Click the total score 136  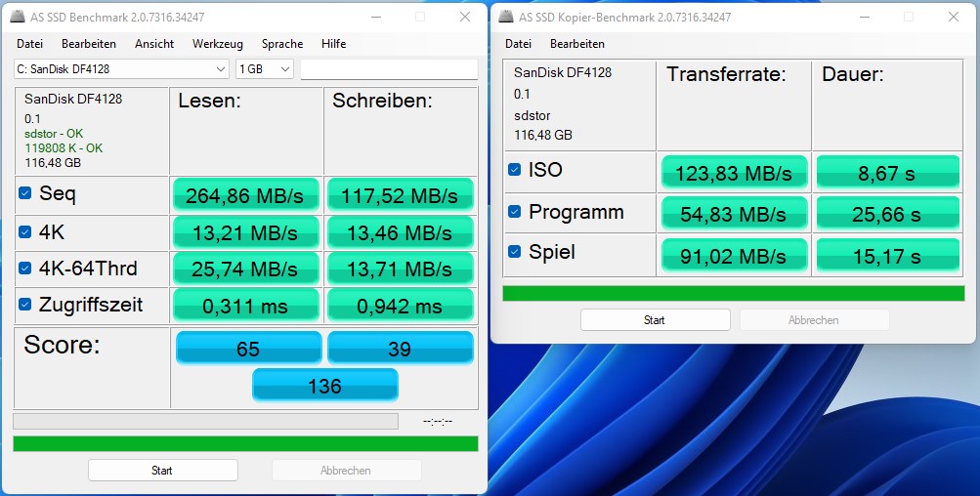click(325, 386)
